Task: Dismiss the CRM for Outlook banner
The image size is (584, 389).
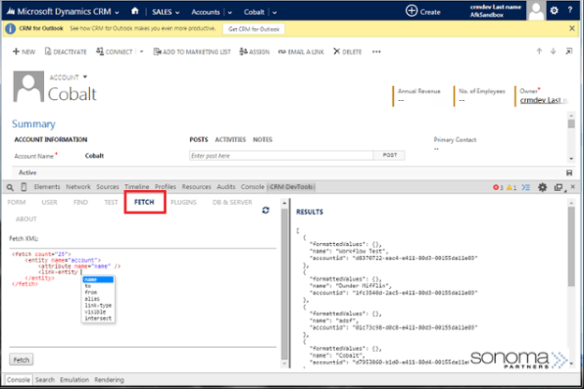Action: 572,28
